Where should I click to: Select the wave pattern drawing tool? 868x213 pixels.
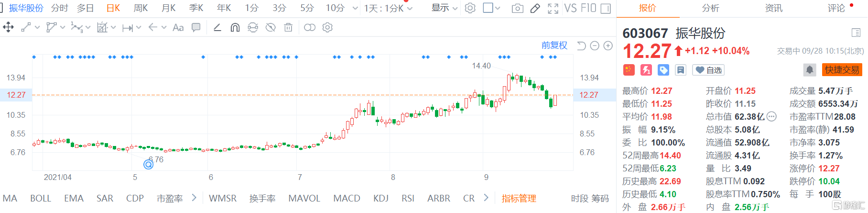76,27
